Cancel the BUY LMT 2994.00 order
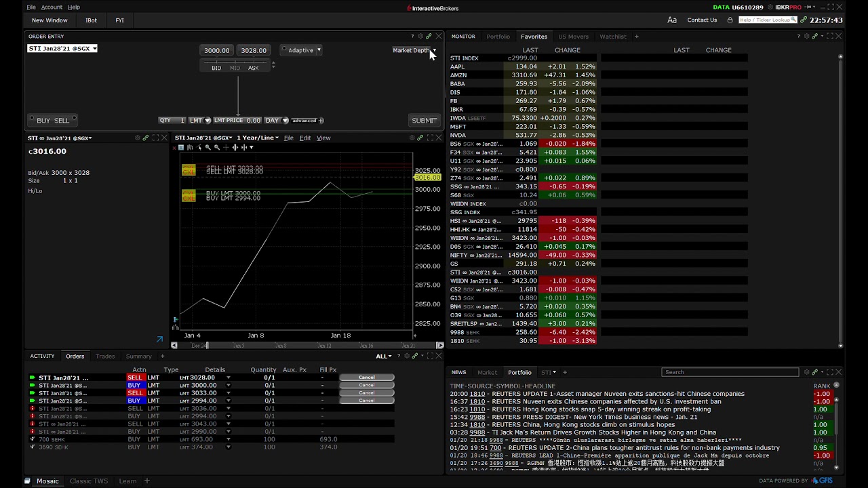The image size is (868, 488). click(367, 401)
